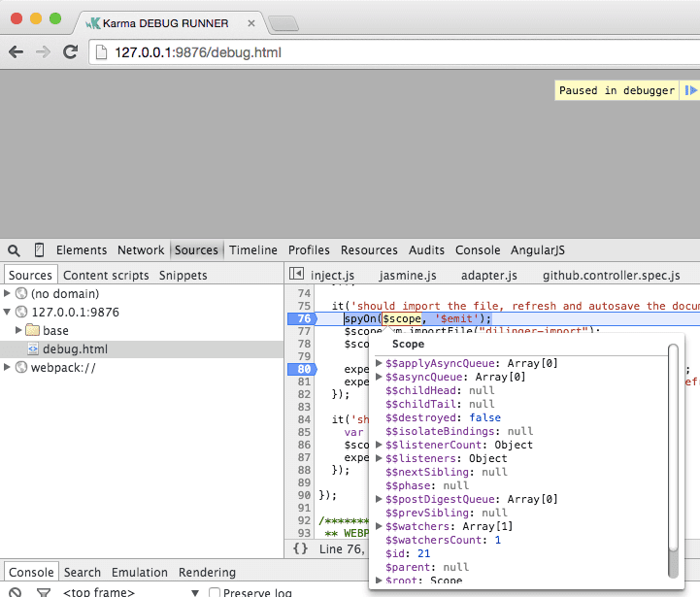Image resolution: width=700 pixels, height=597 pixels.
Task: Resume script execution from paused overlay
Action: pyautogui.click(x=690, y=90)
